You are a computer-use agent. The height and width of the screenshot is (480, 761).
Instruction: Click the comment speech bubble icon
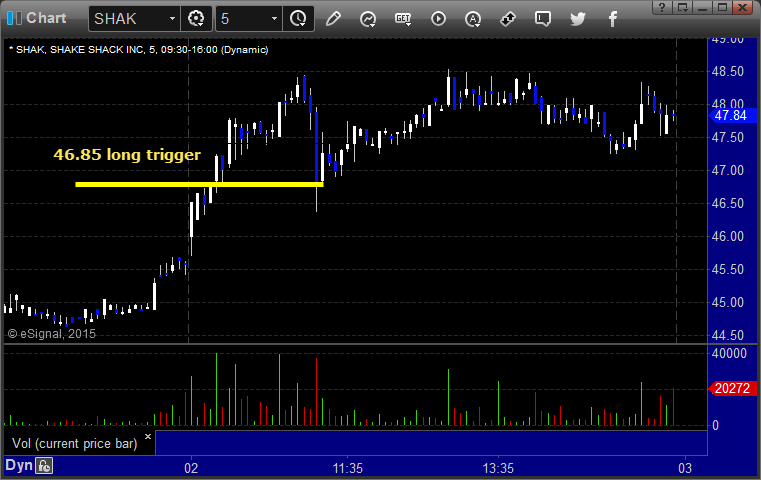[x=543, y=19]
